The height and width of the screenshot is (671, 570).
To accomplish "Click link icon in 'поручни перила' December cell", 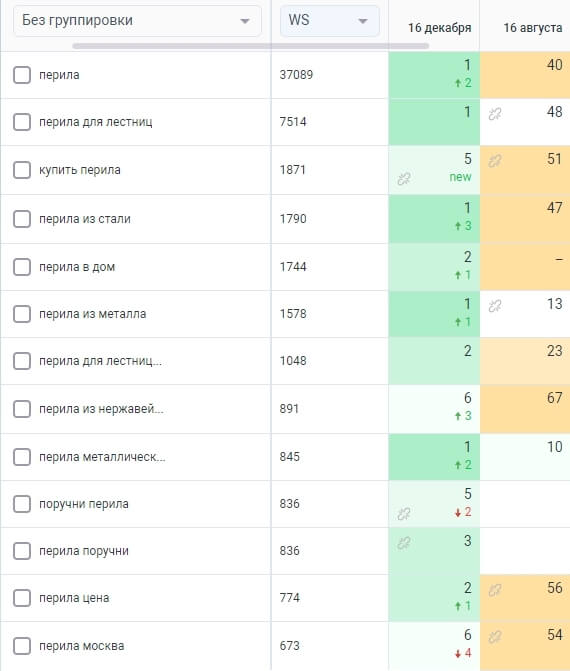I will [x=404, y=513].
